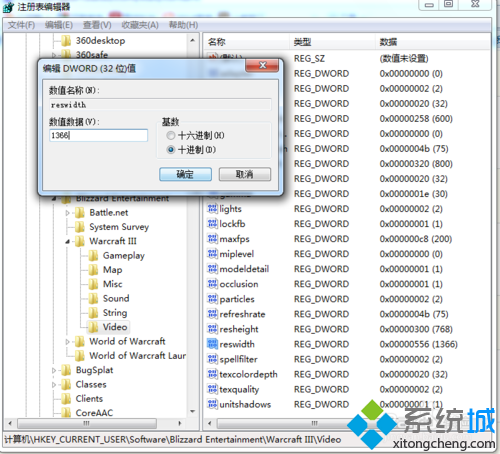Click the Map folder icon

click(x=93, y=270)
